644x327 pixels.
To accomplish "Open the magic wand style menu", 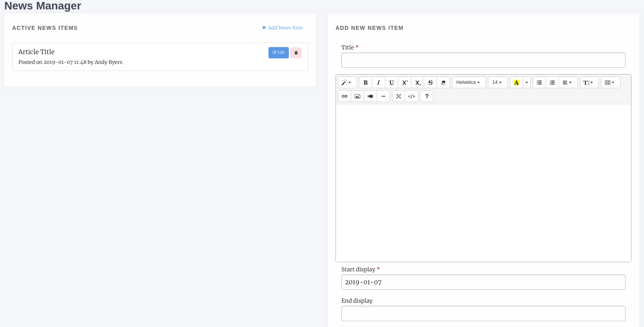I will pos(347,82).
